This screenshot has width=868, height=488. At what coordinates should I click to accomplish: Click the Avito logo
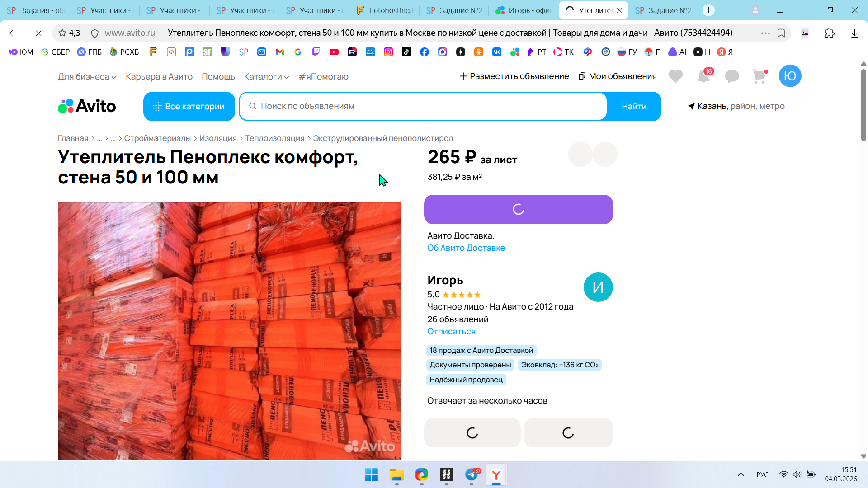[x=87, y=106]
